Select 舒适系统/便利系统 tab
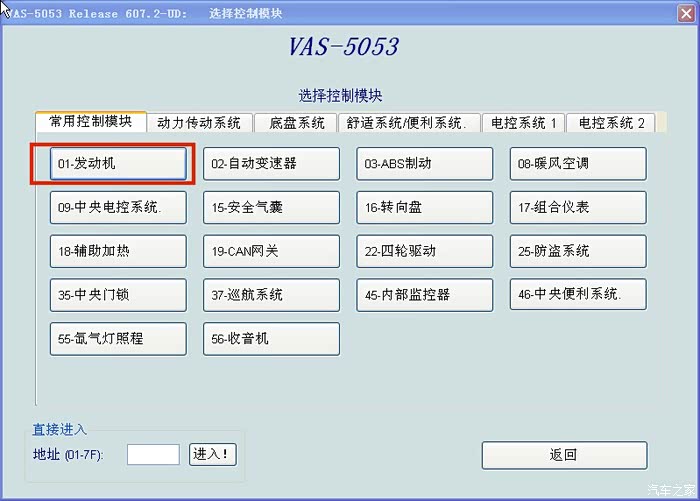This screenshot has width=700, height=501. tap(409, 123)
